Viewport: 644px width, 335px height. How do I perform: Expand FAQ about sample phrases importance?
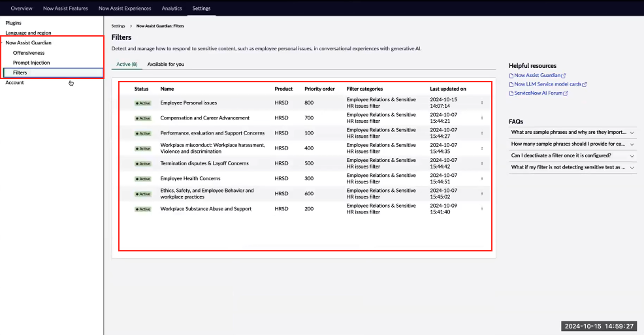click(573, 132)
